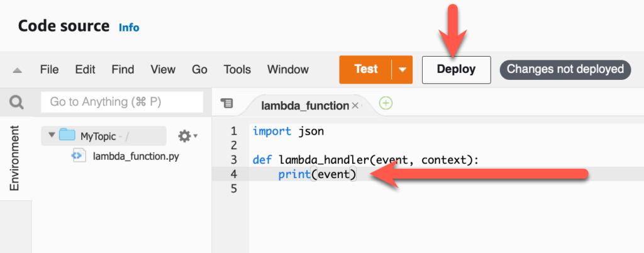Click the Go to Anything search field

(122, 102)
